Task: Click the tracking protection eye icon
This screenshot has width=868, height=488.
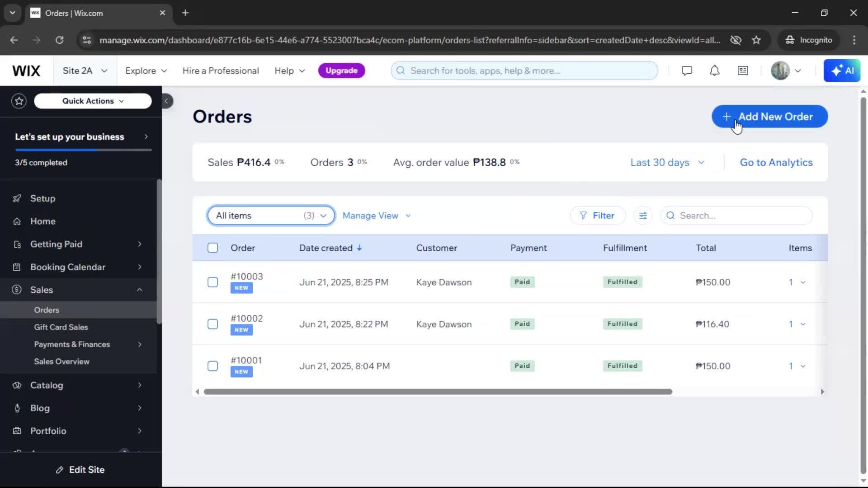Action: click(736, 40)
